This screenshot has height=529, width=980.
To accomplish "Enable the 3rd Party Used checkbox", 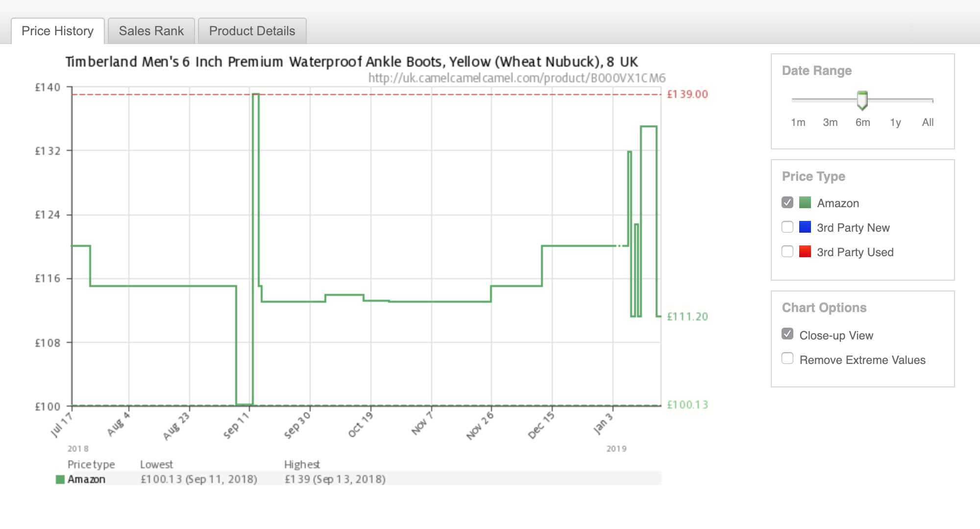I will pyautogui.click(x=787, y=251).
